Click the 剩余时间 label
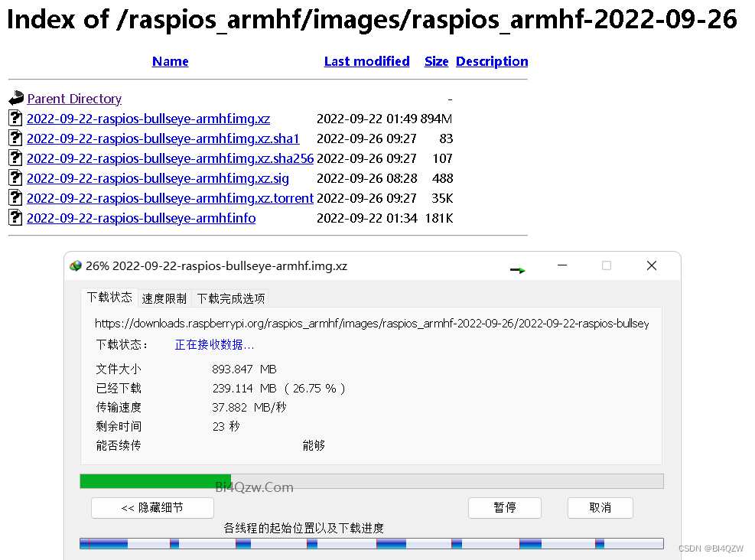This screenshot has width=755, height=560. 119,427
